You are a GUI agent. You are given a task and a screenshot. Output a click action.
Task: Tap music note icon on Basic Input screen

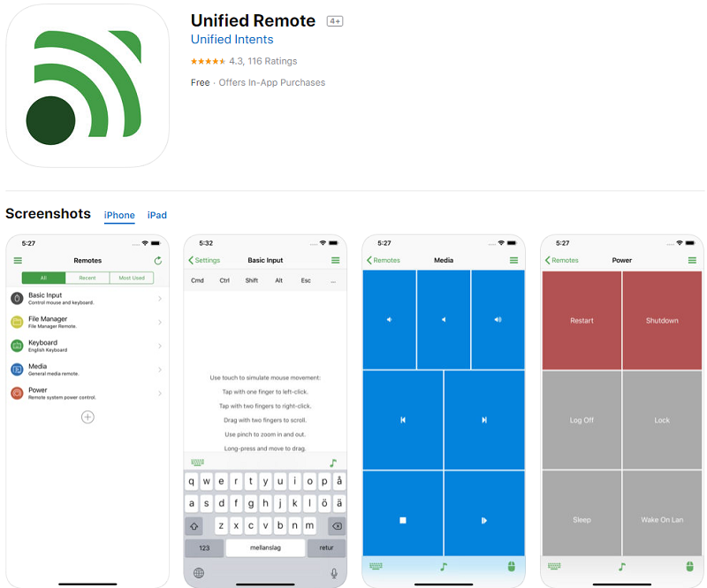click(x=333, y=462)
